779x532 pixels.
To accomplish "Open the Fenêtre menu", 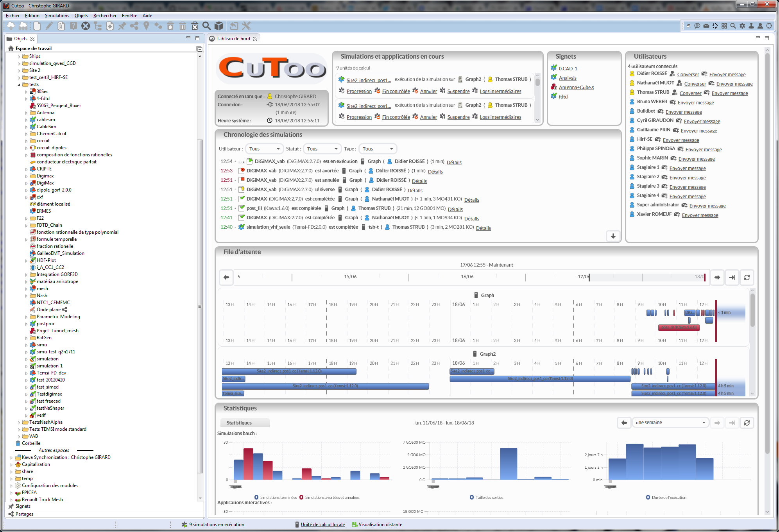I will click(x=129, y=16).
